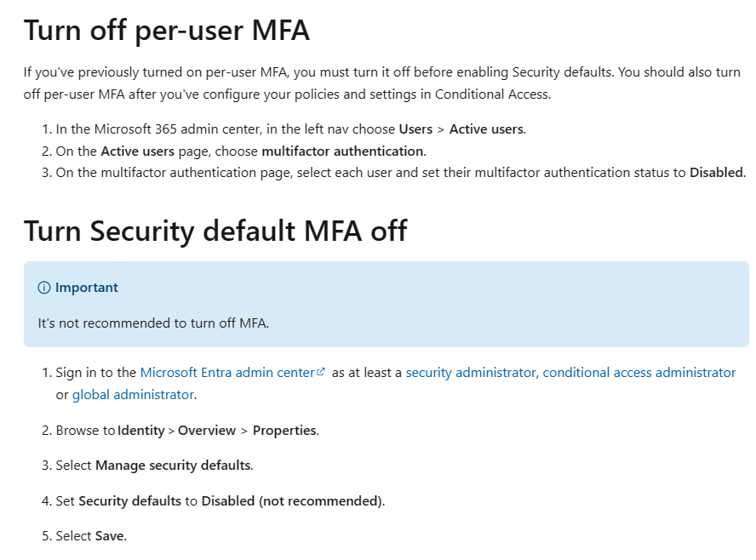This screenshot has height=560, width=756.
Task: Click the bold word Disabled ending step three
Action: click(716, 173)
